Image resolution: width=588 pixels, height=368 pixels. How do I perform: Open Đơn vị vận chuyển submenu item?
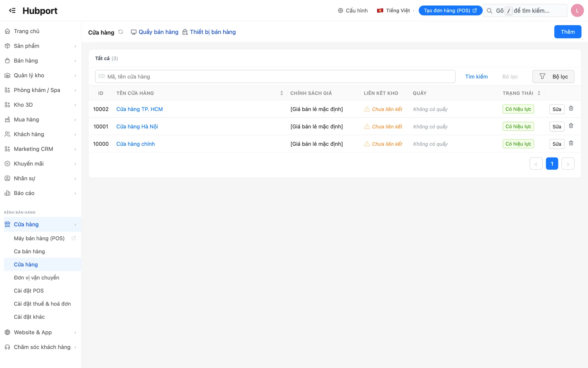pos(36,278)
